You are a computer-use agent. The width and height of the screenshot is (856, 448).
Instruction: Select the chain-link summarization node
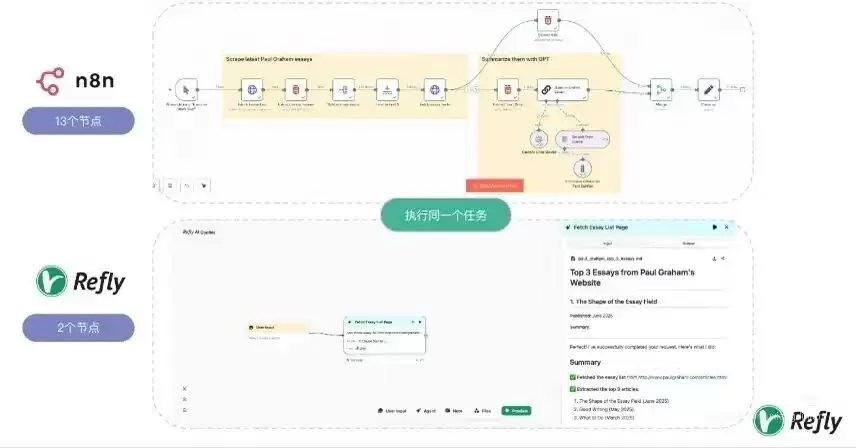coord(562,89)
